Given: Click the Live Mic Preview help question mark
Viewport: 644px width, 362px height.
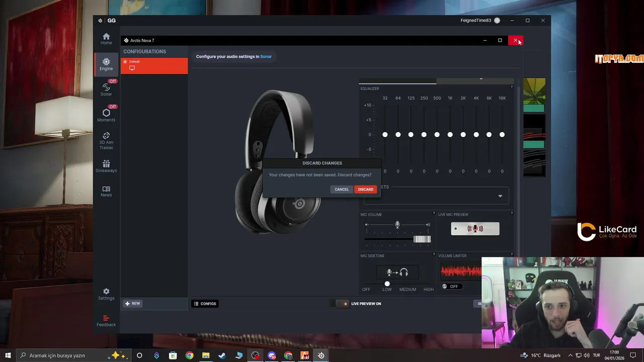Looking at the screenshot, I should coord(512,213).
